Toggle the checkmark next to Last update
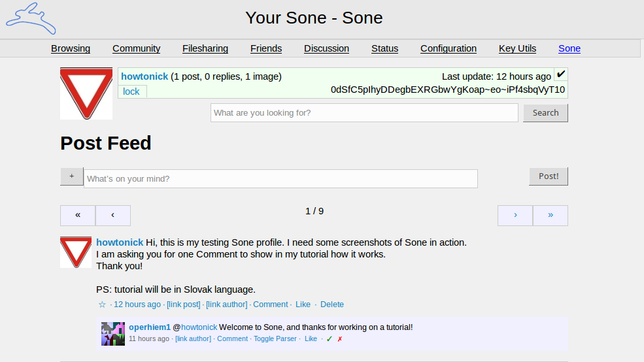 (561, 74)
